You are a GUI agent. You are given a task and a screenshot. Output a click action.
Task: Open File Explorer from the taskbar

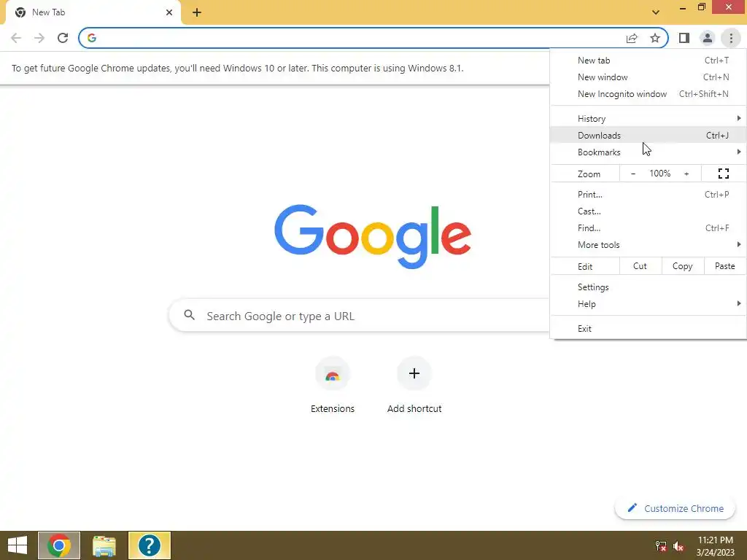tap(104, 545)
